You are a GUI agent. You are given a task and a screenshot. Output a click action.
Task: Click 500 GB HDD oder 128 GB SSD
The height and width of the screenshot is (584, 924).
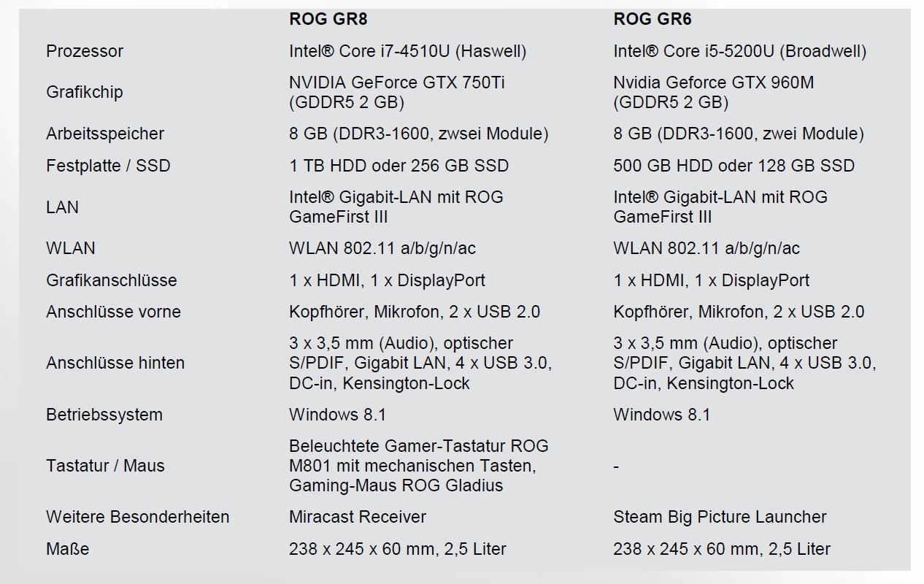pyautogui.click(x=734, y=166)
